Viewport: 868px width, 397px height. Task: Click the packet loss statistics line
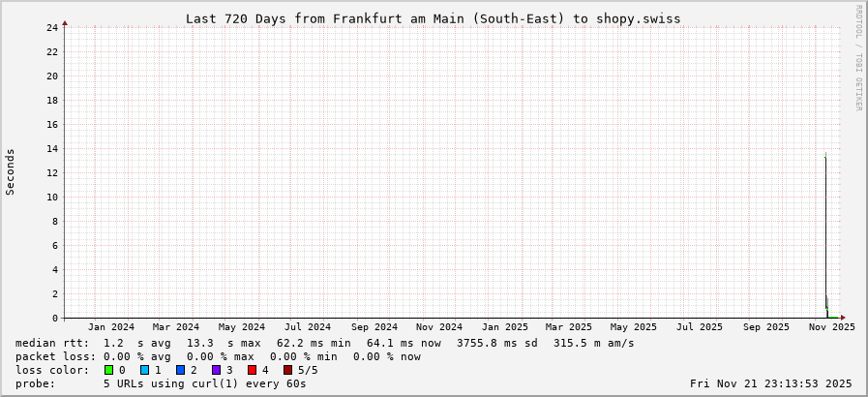(218, 356)
